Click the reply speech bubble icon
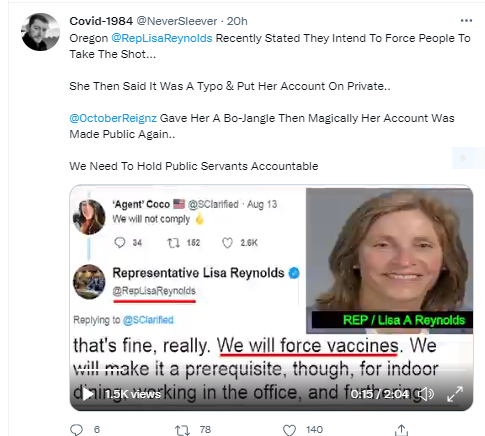 pos(77,429)
